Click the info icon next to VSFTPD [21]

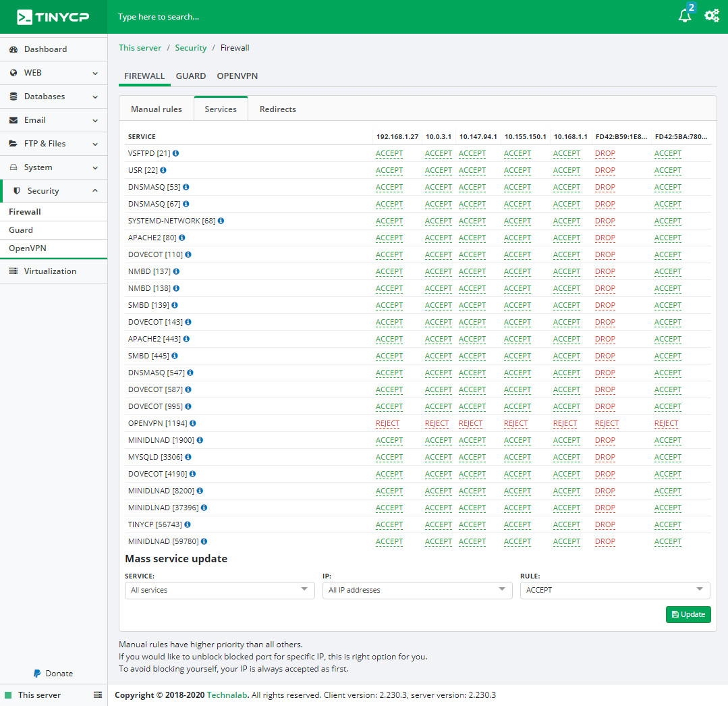click(x=176, y=153)
